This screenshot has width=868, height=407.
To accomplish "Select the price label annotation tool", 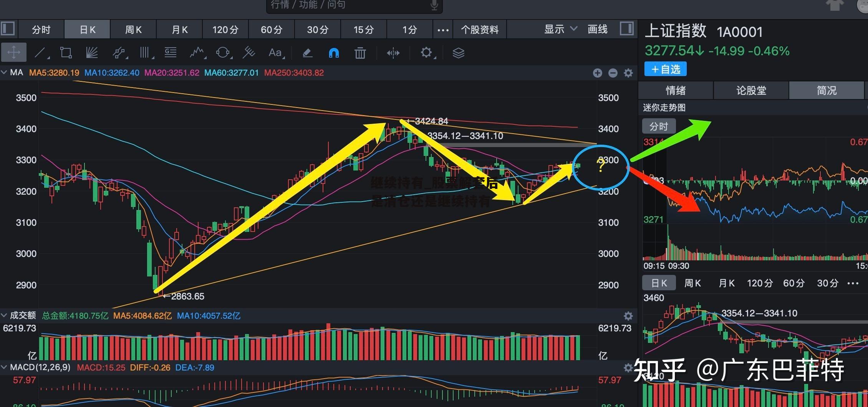I will [x=171, y=53].
